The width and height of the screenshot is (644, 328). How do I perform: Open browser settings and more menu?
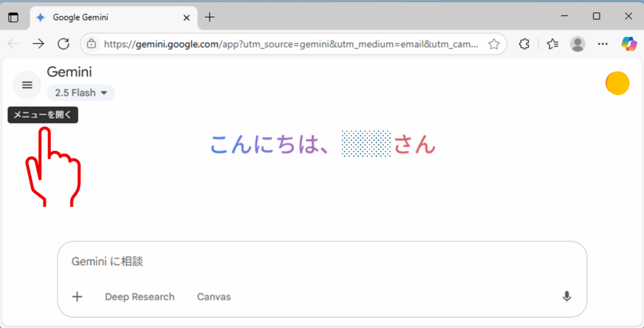(x=602, y=44)
